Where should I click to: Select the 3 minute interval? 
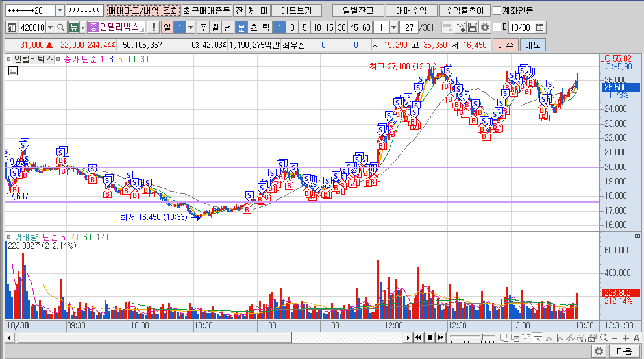[x=292, y=27]
